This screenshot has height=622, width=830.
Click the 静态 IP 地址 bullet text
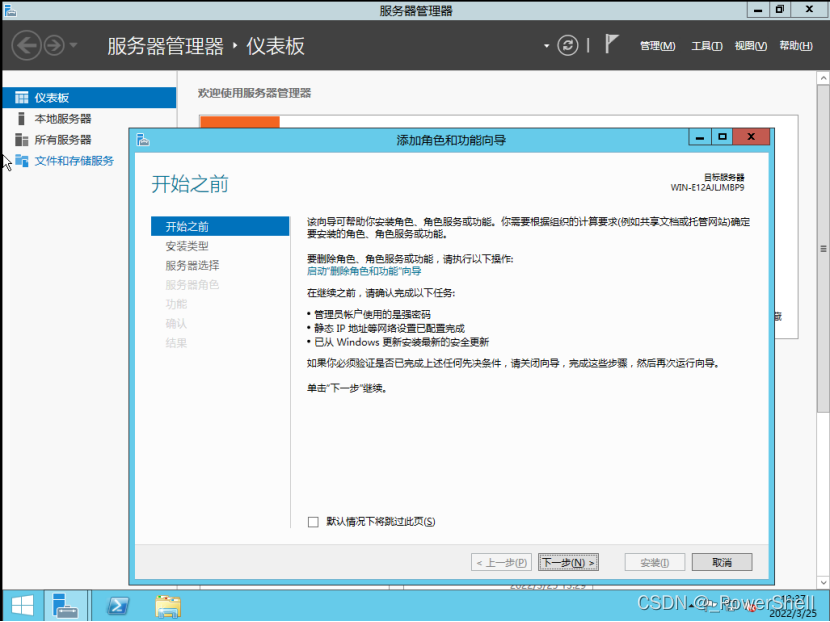tap(389, 329)
